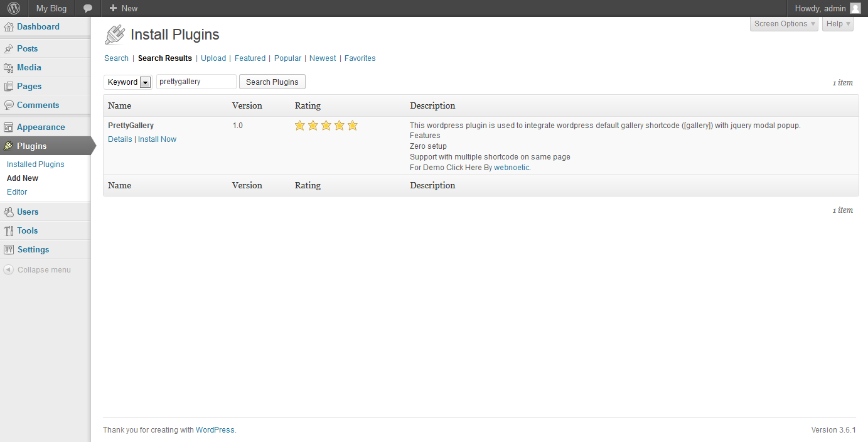
Task: Switch to the Popular plugins tab
Action: click(287, 58)
